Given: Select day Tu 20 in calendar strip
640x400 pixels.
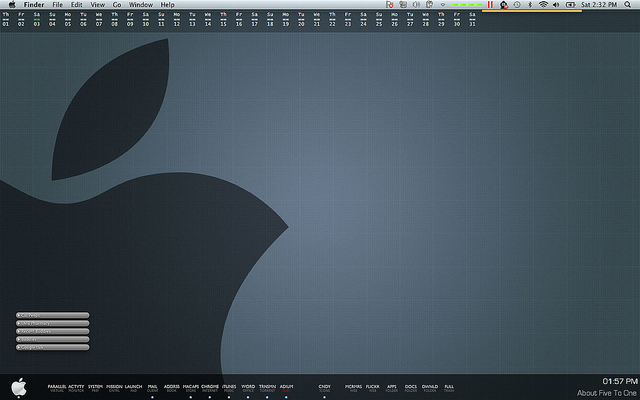Looking at the screenshot, I should coord(301,19).
